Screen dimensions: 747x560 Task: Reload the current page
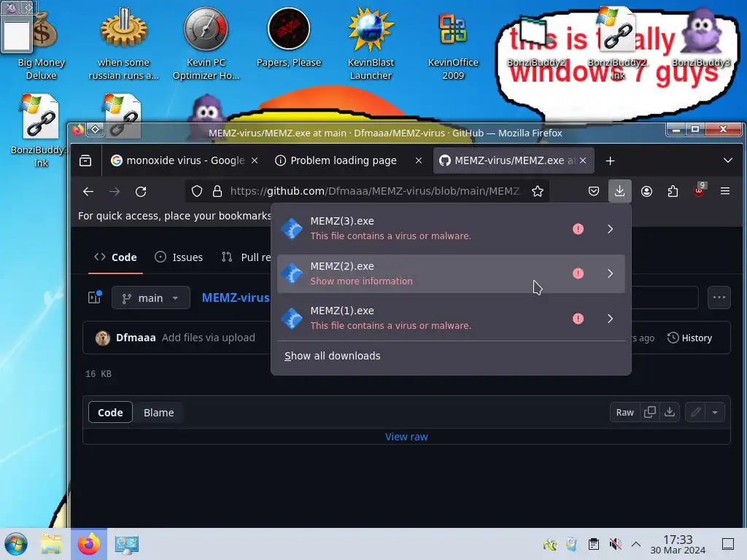141,192
